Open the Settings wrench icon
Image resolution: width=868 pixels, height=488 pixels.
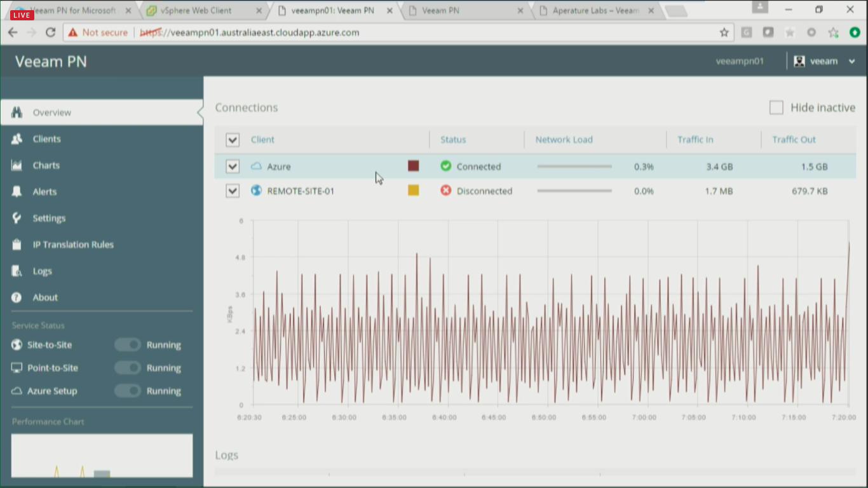tap(17, 218)
